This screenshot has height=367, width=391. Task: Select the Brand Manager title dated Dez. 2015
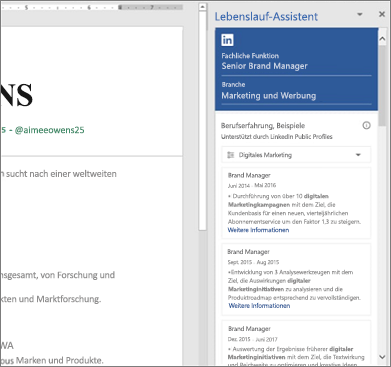click(249, 329)
